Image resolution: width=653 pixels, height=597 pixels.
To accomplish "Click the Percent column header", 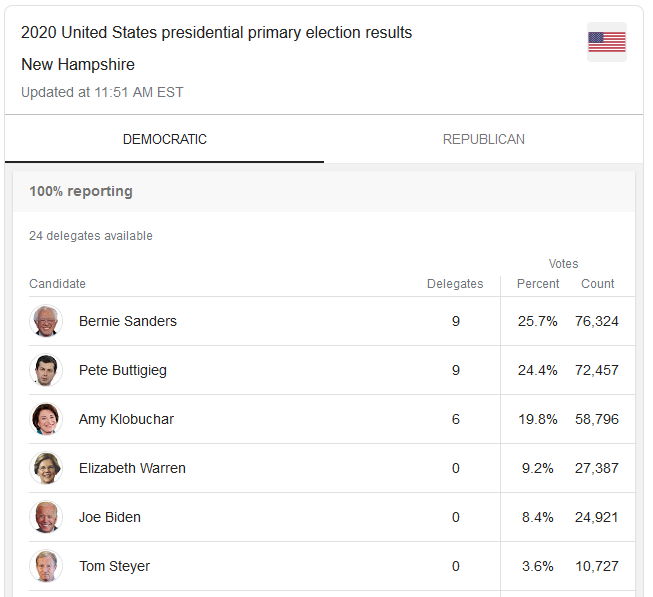I will click(538, 284).
